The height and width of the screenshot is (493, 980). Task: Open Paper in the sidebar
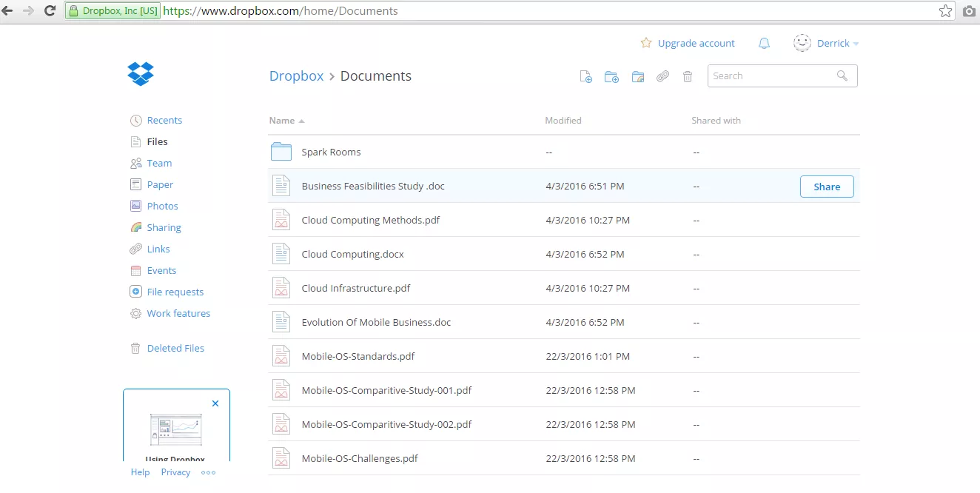click(x=160, y=185)
